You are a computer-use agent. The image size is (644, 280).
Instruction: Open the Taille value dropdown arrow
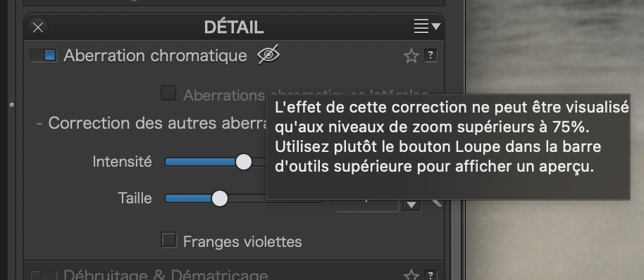tap(411, 205)
